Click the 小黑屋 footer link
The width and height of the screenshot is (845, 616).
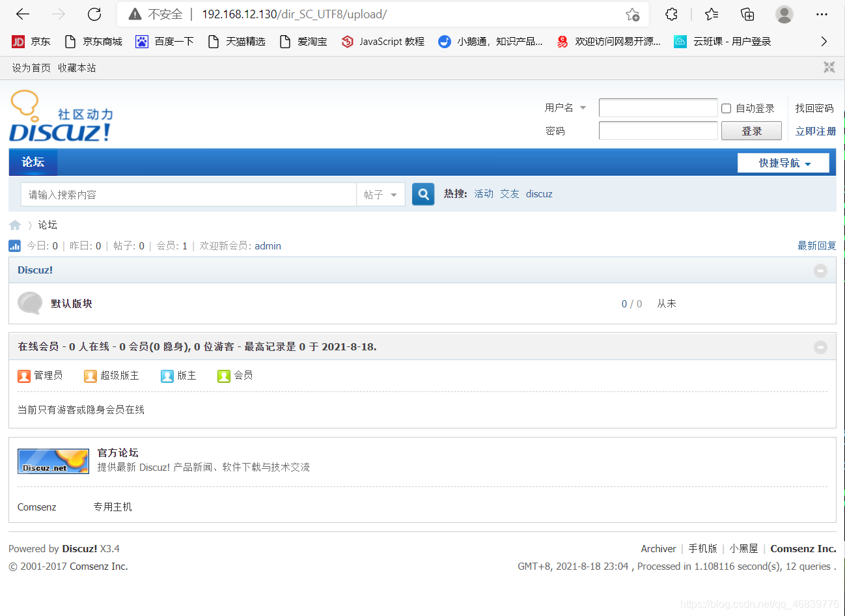click(743, 548)
